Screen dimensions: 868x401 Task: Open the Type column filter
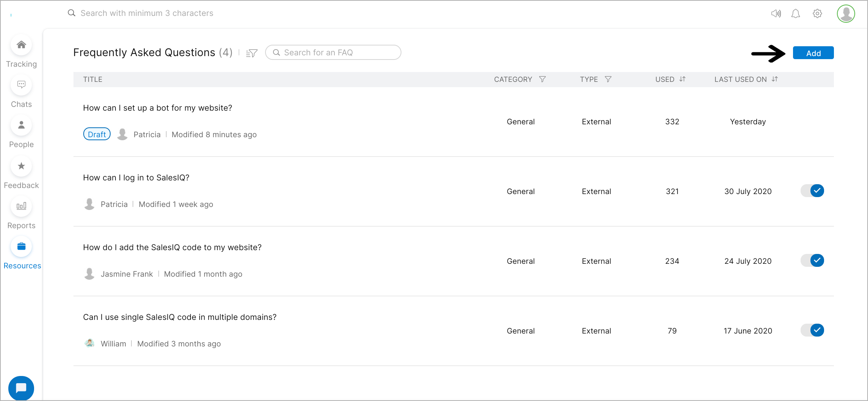pos(608,79)
